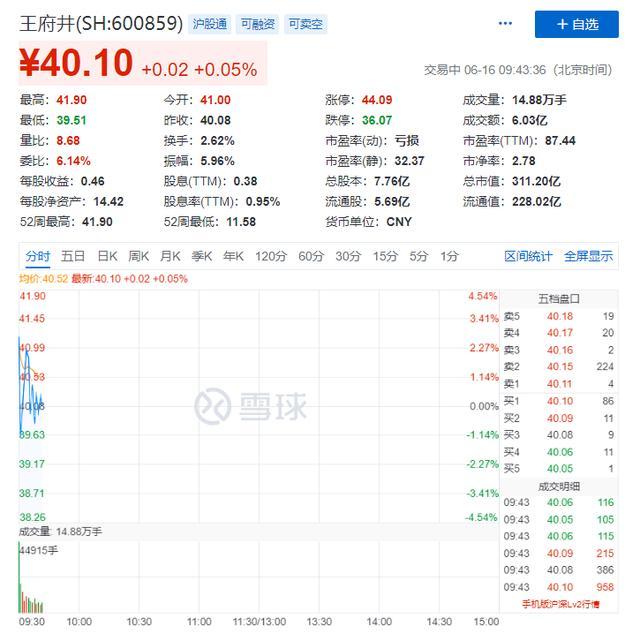Click the 买5 order row at 40.05
The image size is (640, 641).
coord(559,468)
